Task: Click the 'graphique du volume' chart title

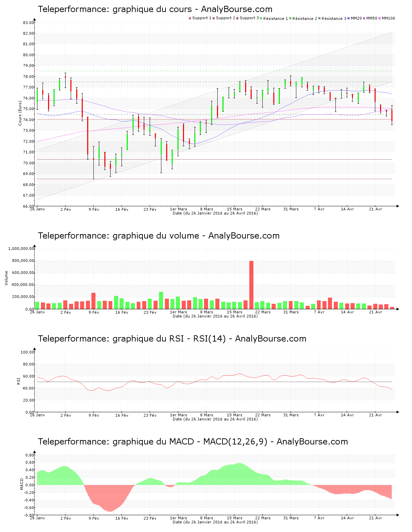Action: click(159, 236)
